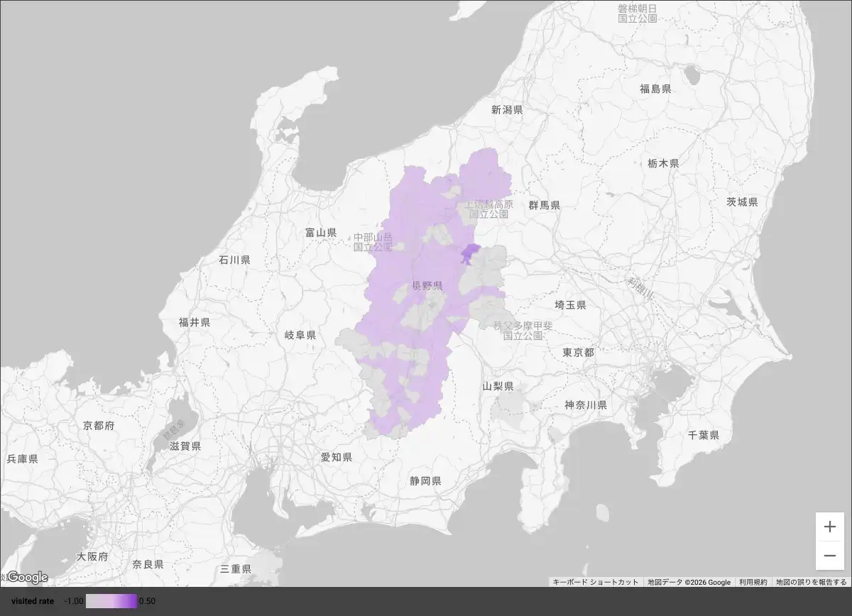Click the visited rate color gradient bar
Image resolution: width=852 pixels, height=616 pixels.
pyautogui.click(x=111, y=601)
